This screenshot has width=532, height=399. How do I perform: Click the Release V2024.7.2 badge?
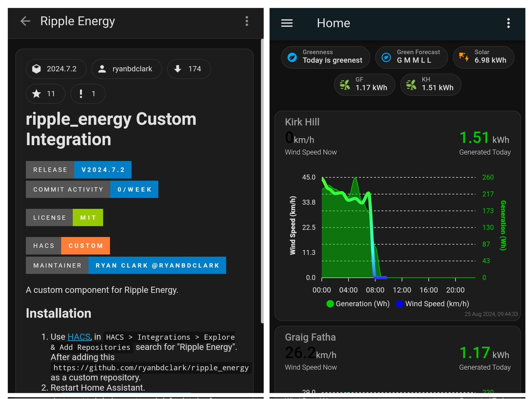point(79,170)
